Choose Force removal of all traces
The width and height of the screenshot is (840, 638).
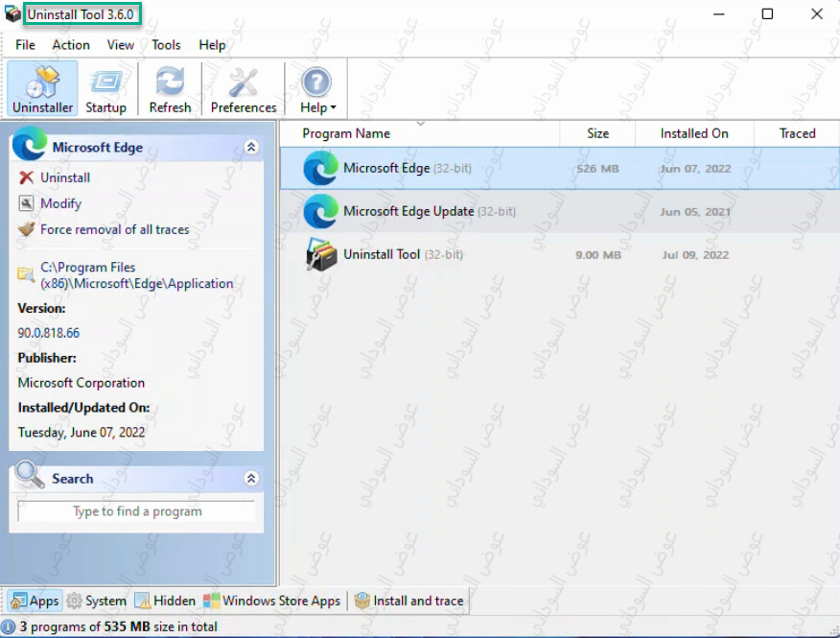(115, 229)
